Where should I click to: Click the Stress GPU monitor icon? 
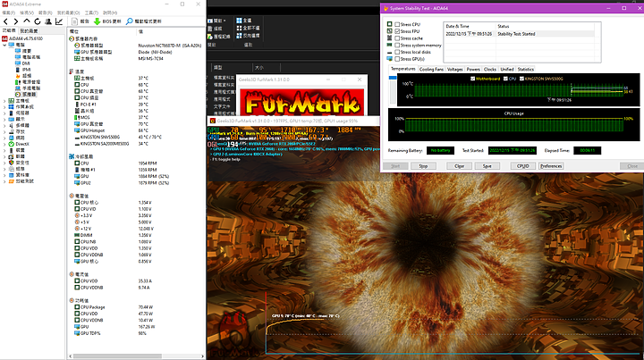tap(390, 59)
